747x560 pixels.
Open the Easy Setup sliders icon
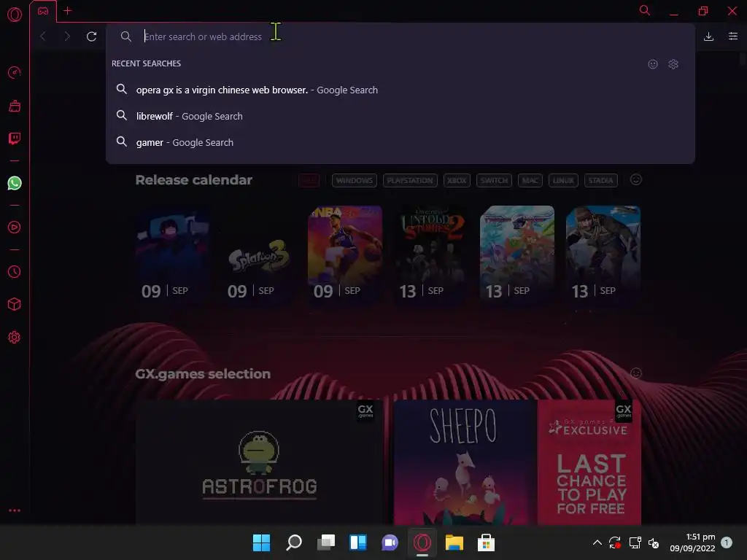(732, 36)
